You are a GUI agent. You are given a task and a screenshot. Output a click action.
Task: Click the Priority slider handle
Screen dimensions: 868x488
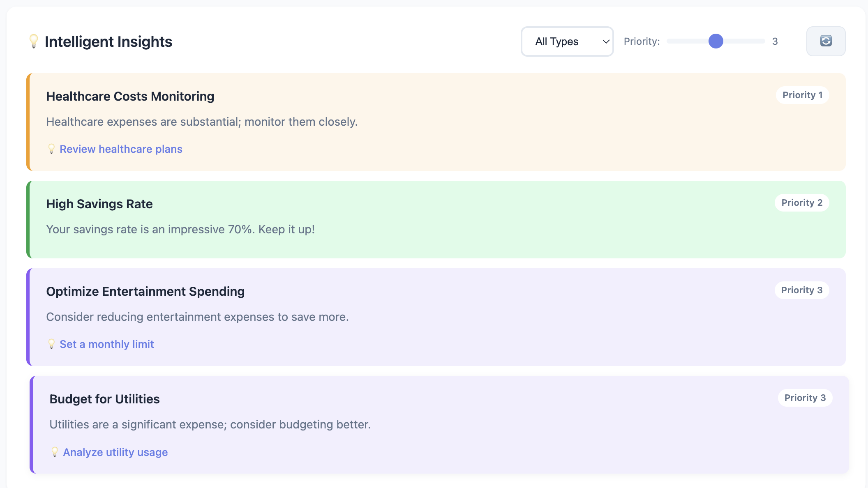point(716,41)
